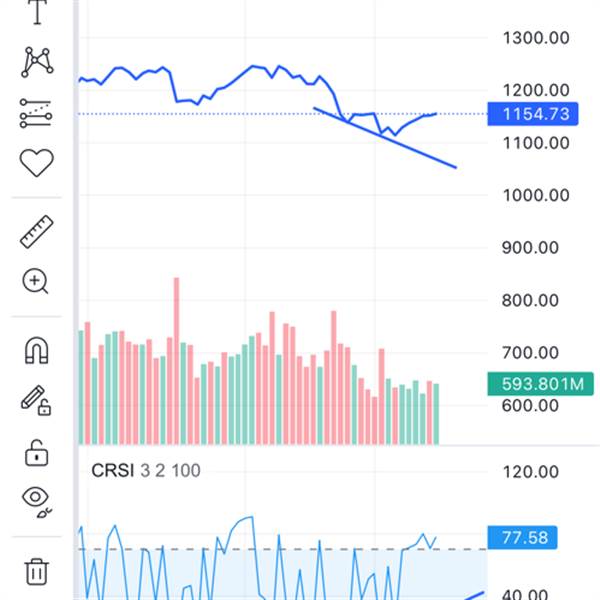Open the price range projection tool
The height and width of the screenshot is (600, 600).
36,113
